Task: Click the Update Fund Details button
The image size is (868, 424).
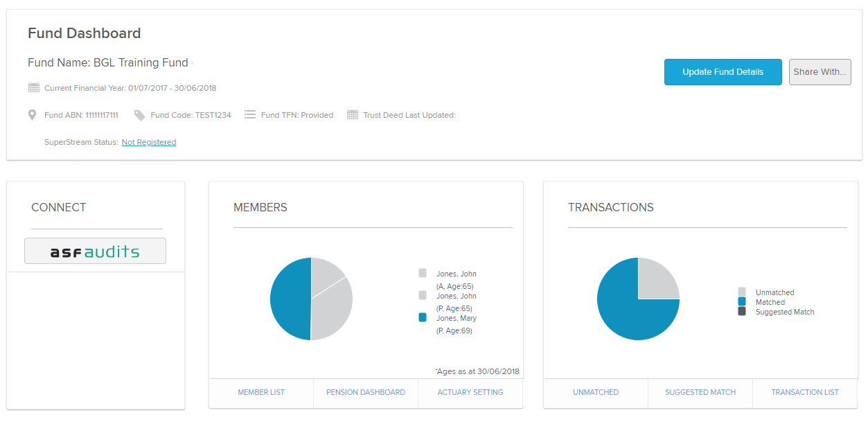Action: tap(723, 72)
